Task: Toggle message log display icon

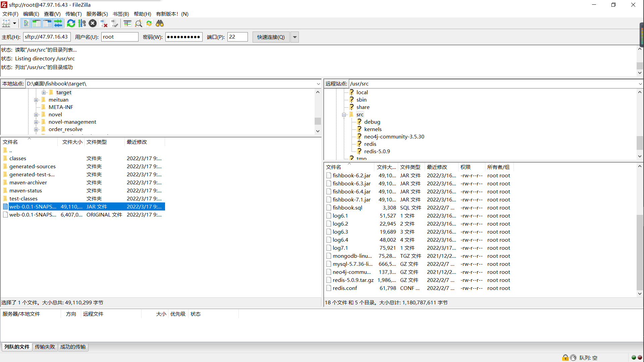Action: click(26, 23)
